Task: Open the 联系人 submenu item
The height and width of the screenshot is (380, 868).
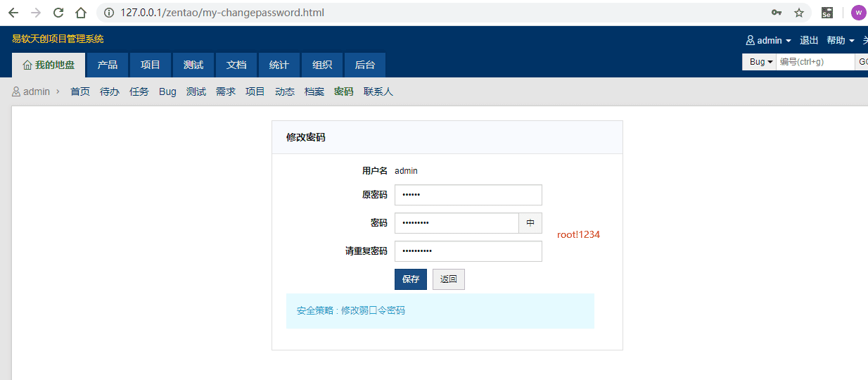Action: coord(378,91)
